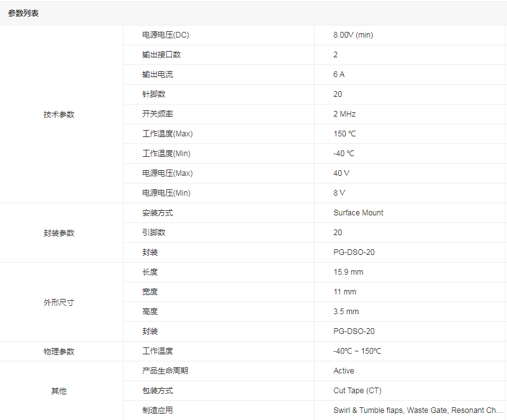Click the 宽度 dimension label

150,292
